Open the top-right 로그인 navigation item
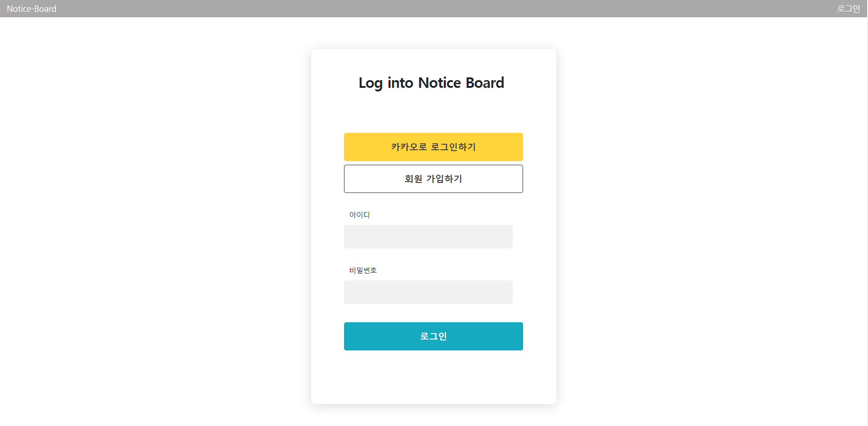868x426 pixels. (x=848, y=8)
